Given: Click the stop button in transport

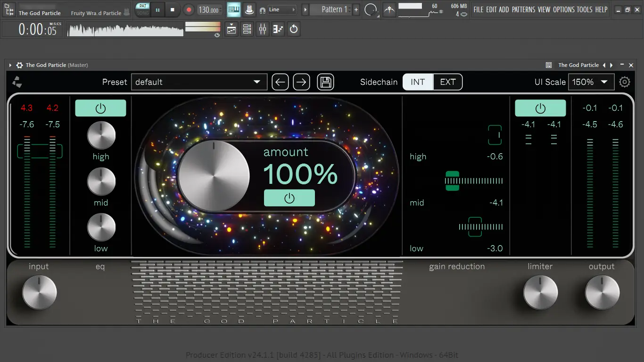Looking at the screenshot, I should coord(173,9).
